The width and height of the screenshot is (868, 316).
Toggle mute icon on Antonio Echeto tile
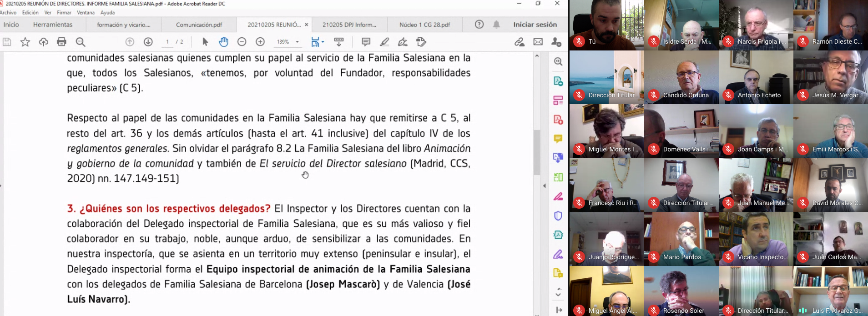(728, 95)
